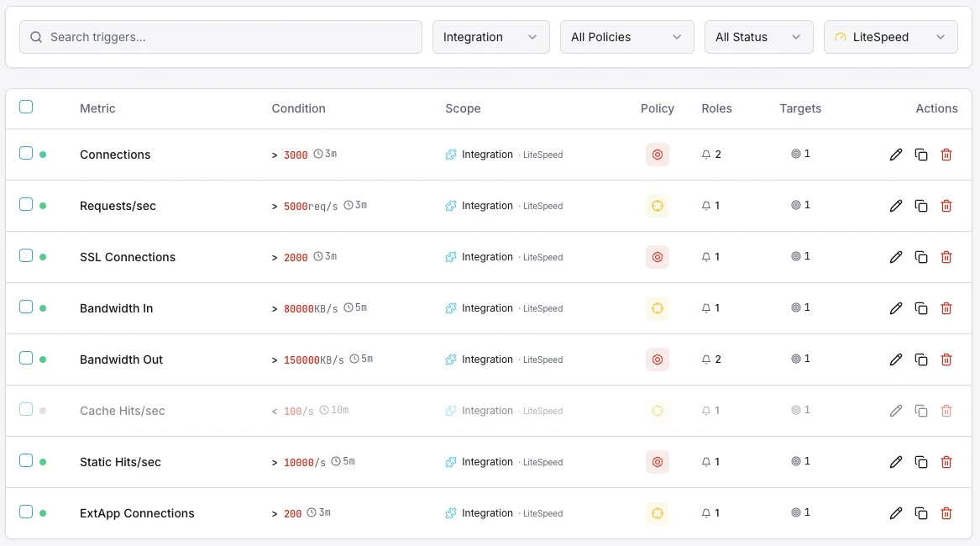Click the Search triggers input field

pyautogui.click(x=221, y=37)
